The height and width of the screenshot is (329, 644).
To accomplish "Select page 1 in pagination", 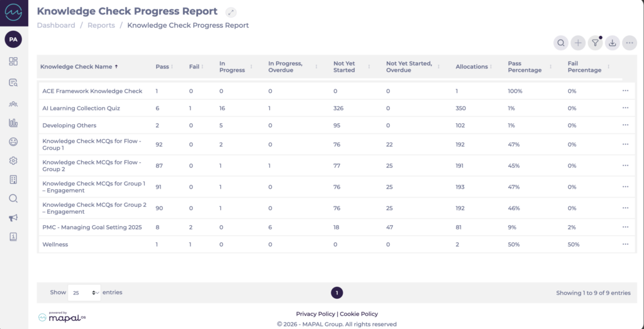I will (337, 293).
